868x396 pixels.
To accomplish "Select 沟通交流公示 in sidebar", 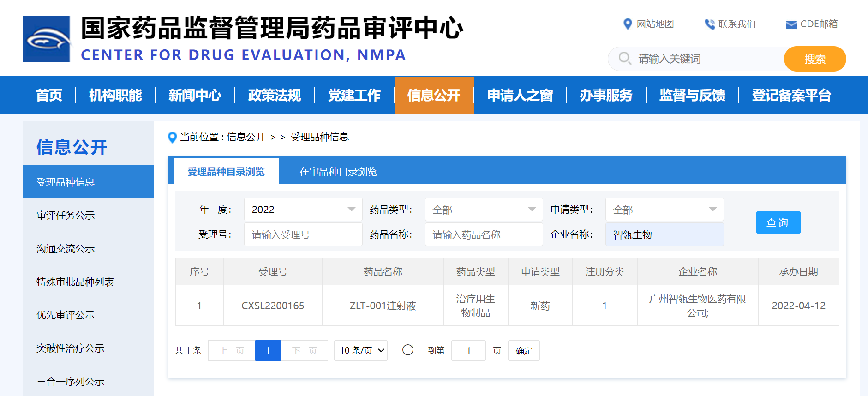I will point(88,249).
